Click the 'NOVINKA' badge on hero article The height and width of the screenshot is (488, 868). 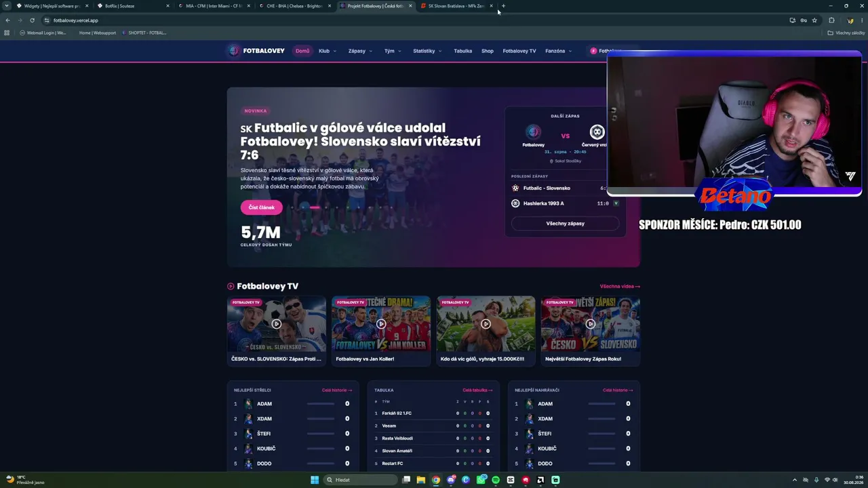tap(256, 110)
